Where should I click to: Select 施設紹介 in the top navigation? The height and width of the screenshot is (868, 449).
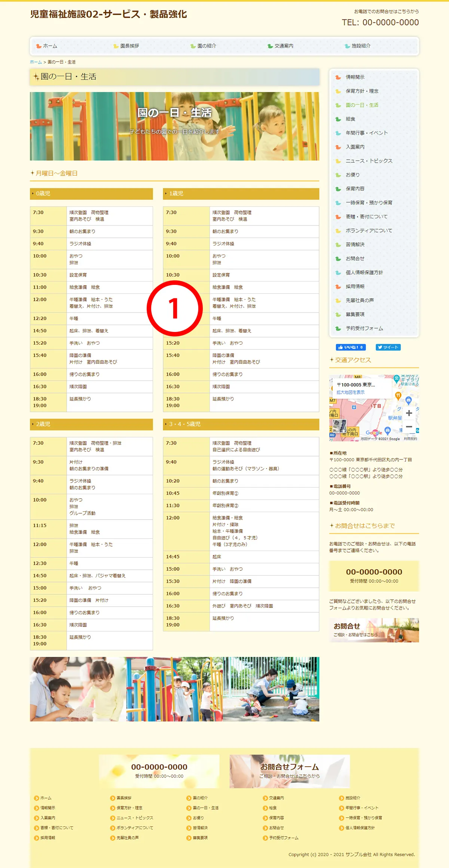[361, 46]
